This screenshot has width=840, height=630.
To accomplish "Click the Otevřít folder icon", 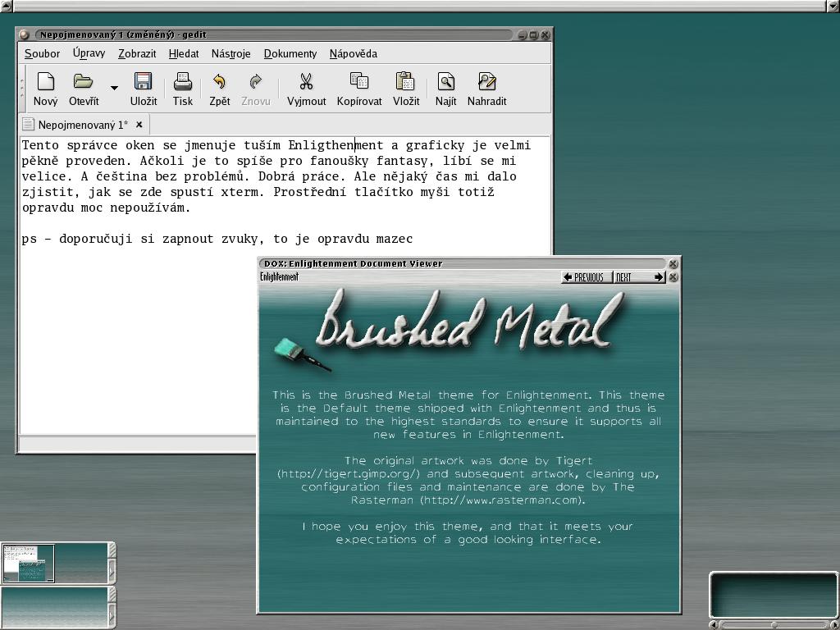I will 84,81.
